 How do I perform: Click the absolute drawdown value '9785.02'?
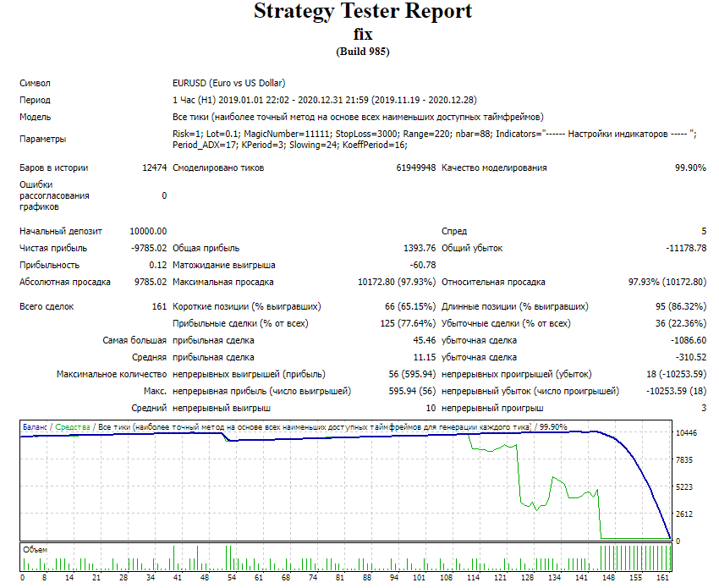(151, 282)
